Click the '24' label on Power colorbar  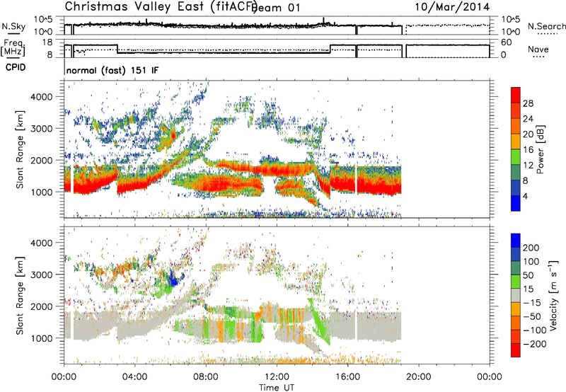tap(528, 119)
